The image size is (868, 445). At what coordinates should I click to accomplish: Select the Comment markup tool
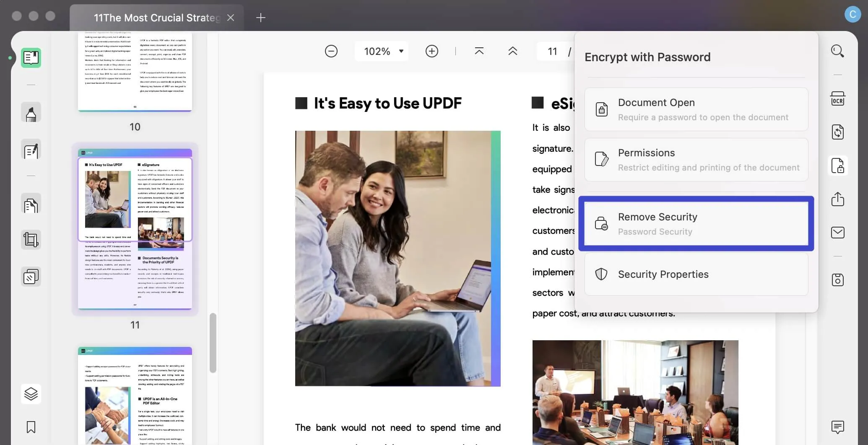(x=31, y=112)
